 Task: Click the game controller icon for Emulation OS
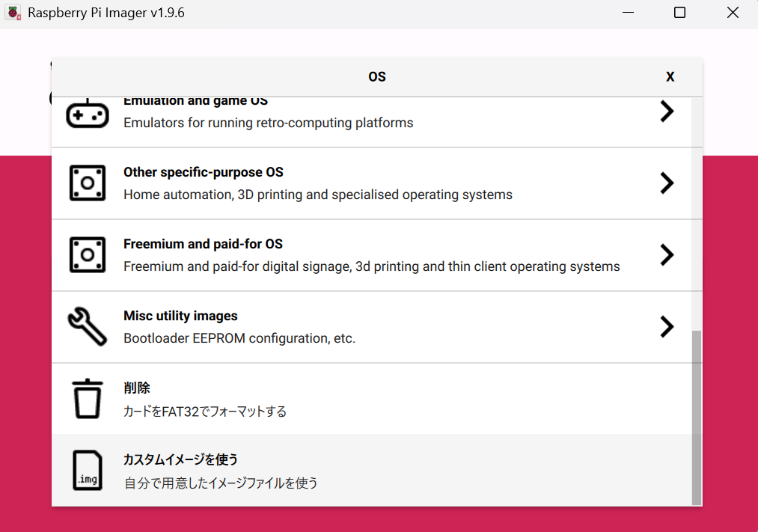88,114
